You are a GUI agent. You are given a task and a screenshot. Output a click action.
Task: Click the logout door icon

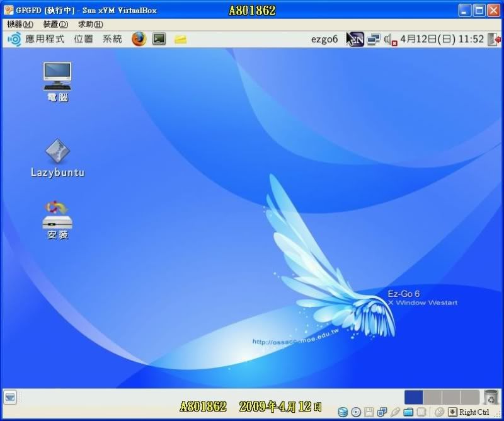(x=494, y=39)
